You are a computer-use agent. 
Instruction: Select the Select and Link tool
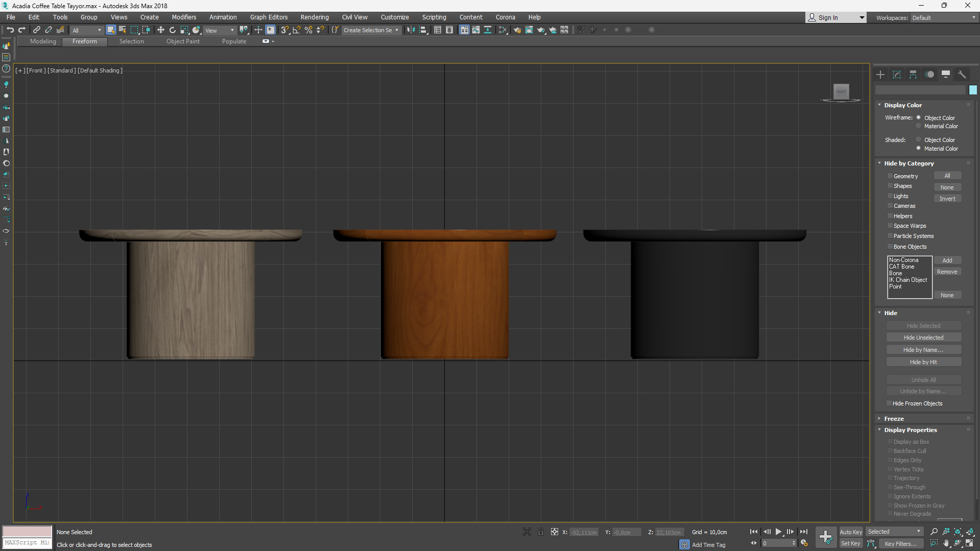36,30
